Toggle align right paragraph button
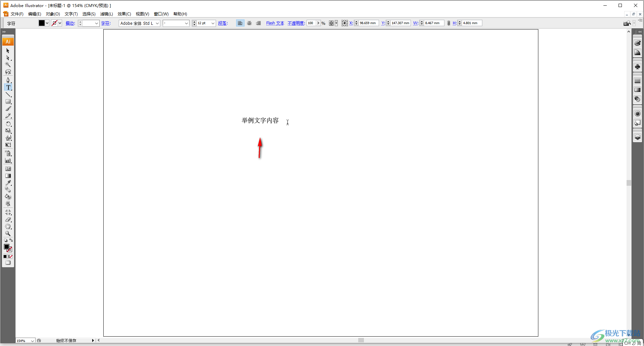 click(258, 23)
